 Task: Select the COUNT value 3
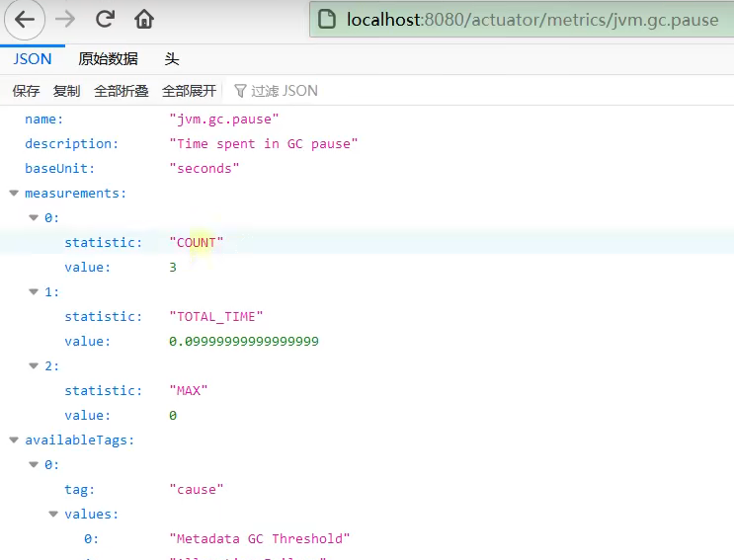173,267
